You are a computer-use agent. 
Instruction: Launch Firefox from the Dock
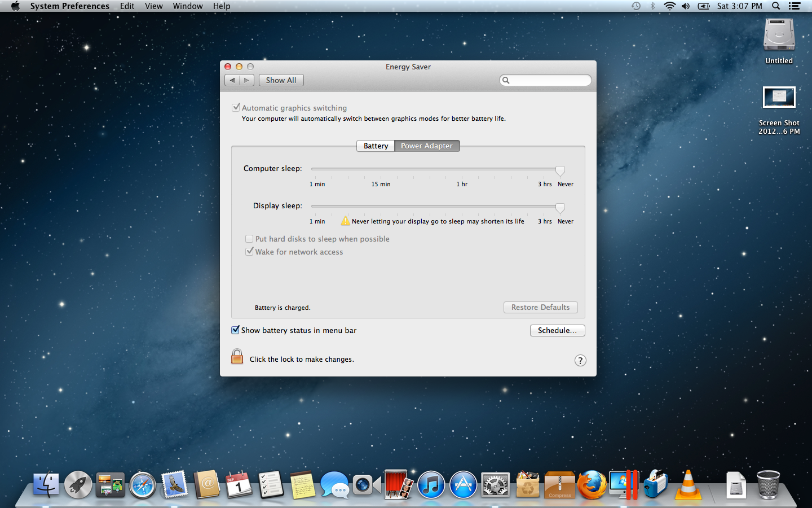click(x=592, y=485)
